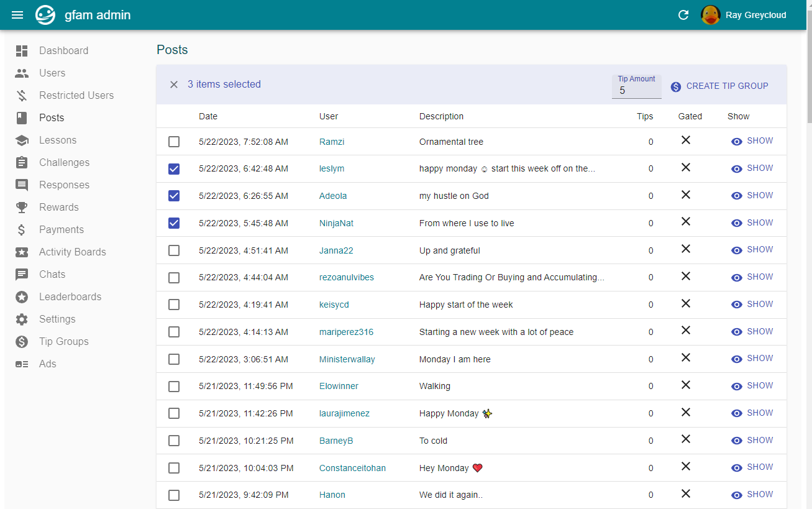Click the eye icon in Janna22's row
Screen dimensions: 812x509
(x=737, y=250)
